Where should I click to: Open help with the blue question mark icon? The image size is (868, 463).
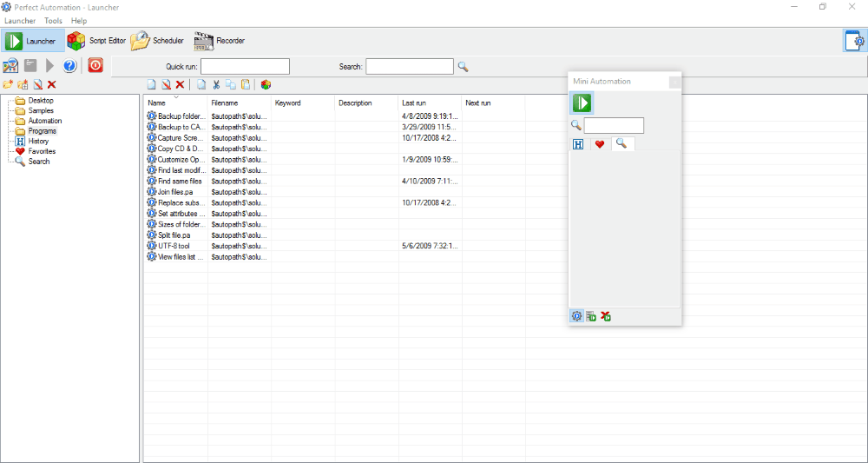click(x=69, y=66)
